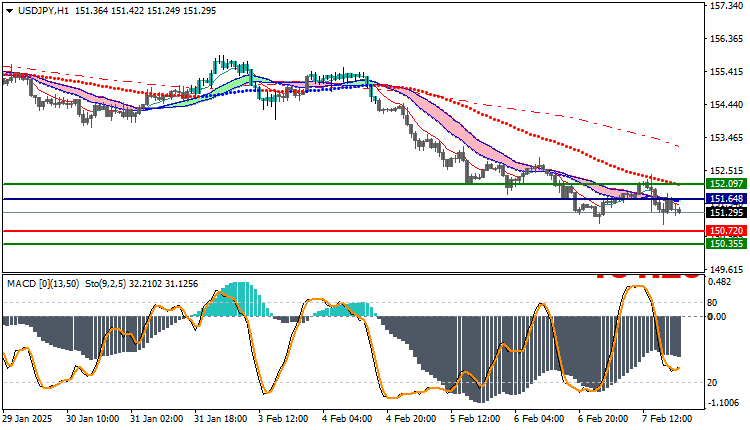Viewport: 750px width, 430px height.
Task: Select the blue 151.648 price level label
Action: (x=727, y=199)
